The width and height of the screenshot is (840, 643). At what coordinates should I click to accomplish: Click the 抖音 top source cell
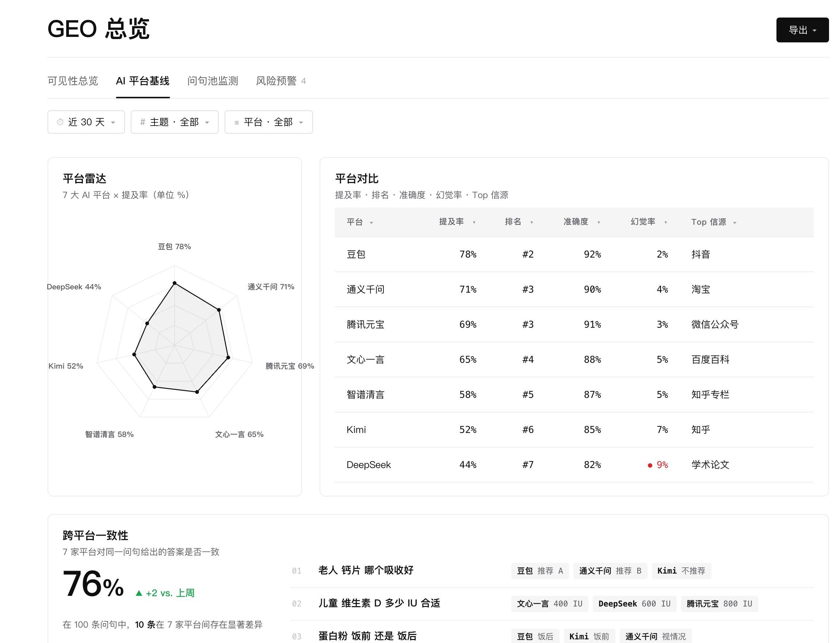700,254
